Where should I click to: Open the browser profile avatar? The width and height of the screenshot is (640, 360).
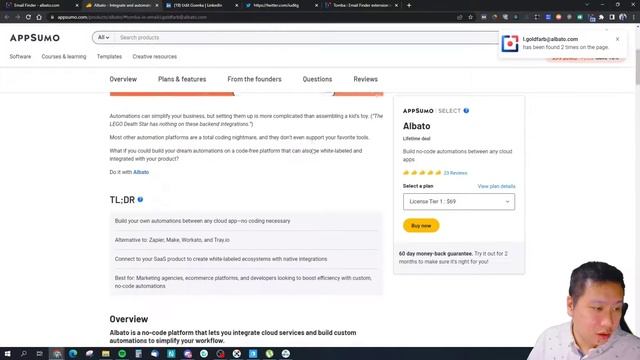pos(622,17)
